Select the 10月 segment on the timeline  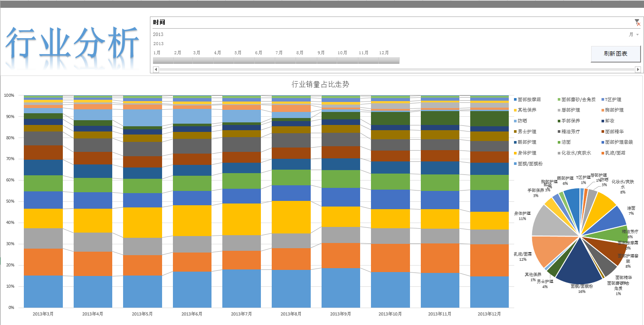(x=347, y=60)
